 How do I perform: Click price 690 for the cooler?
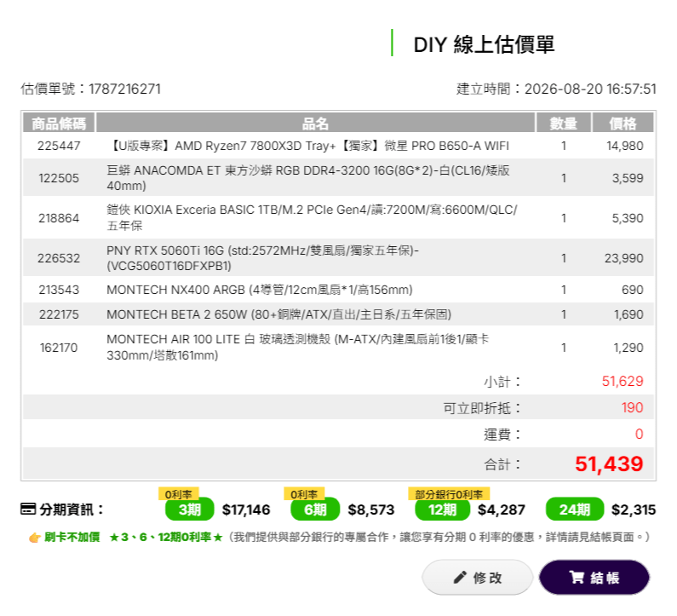[633, 290]
